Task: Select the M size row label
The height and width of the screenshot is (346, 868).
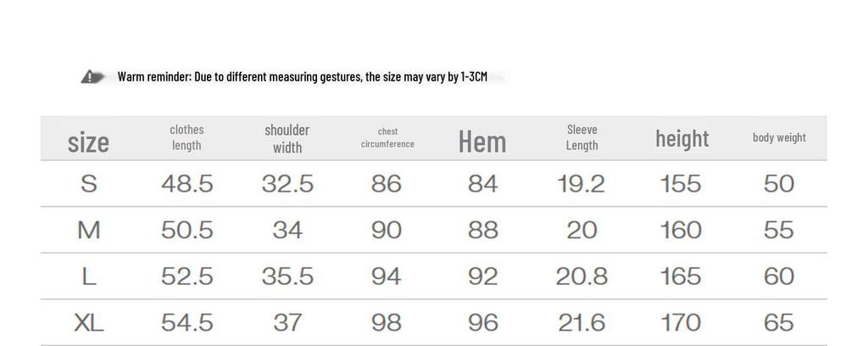Action: point(89,230)
